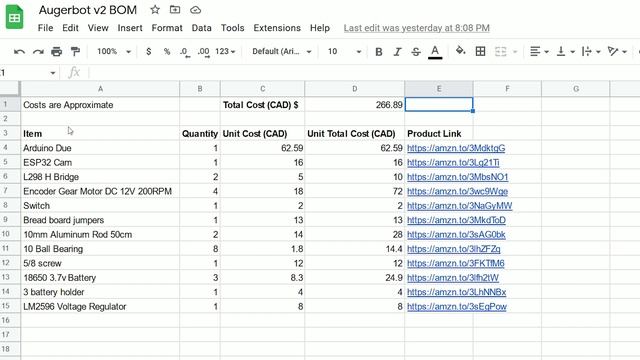The height and width of the screenshot is (360, 640).
Task: Open the 10mm Aluminum Rod product link
Action: click(x=456, y=235)
